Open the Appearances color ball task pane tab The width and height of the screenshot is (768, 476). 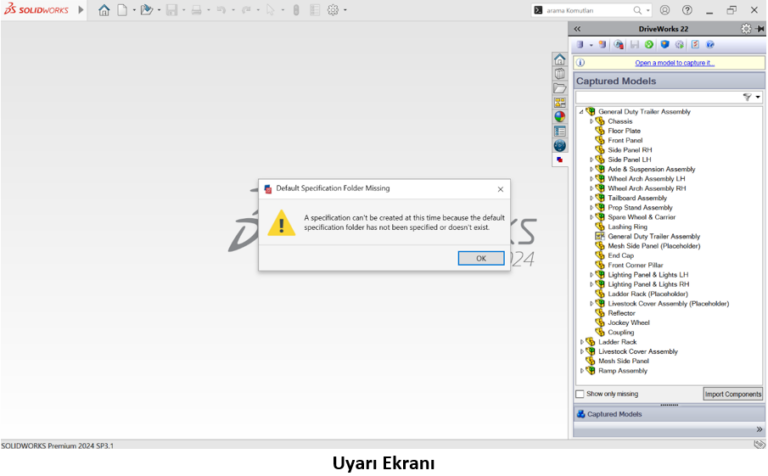point(560,116)
